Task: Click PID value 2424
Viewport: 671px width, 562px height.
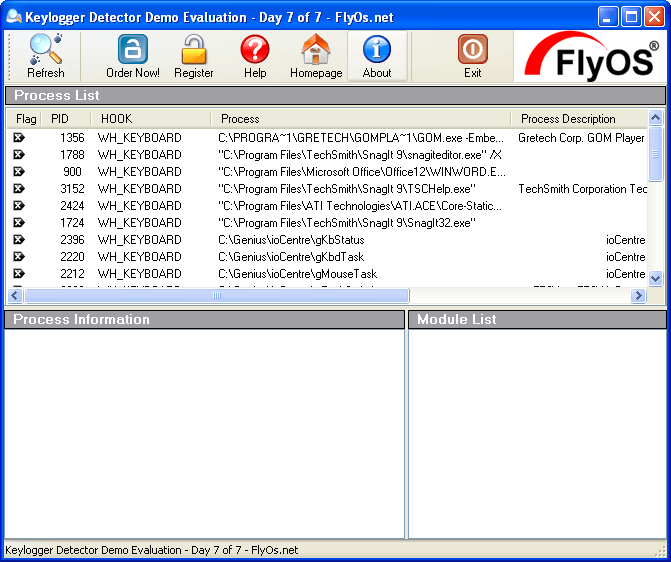Action: 72,206
